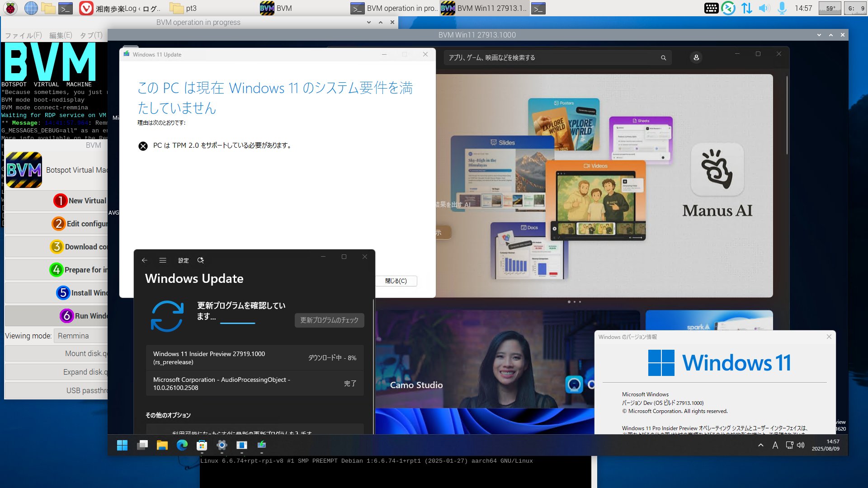Open Settings gear on Windows taskbar
The image size is (868, 488).
pos(222,445)
